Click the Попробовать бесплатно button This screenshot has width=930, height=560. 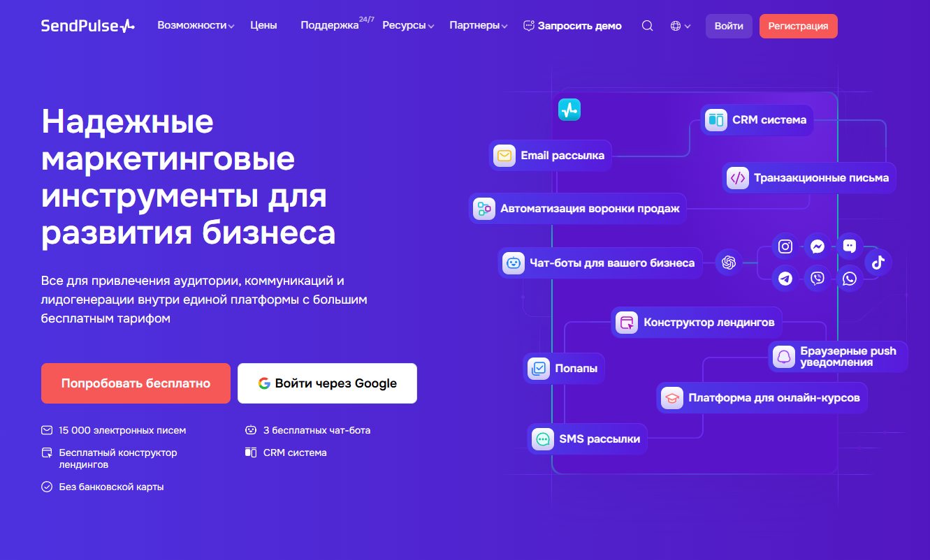[x=136, y=383]
